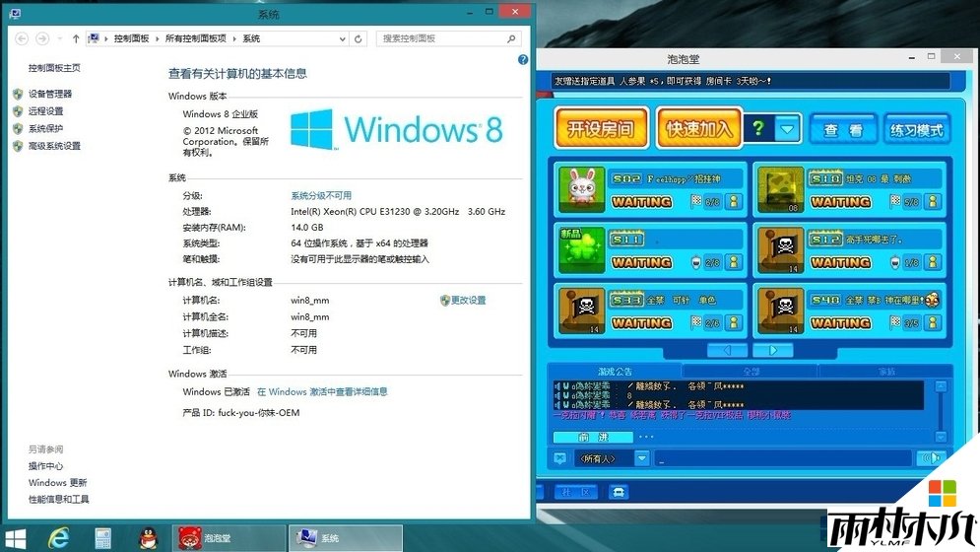Switch to 游戏公告 chat tab
980x552 pixels.
pos(615,372)
